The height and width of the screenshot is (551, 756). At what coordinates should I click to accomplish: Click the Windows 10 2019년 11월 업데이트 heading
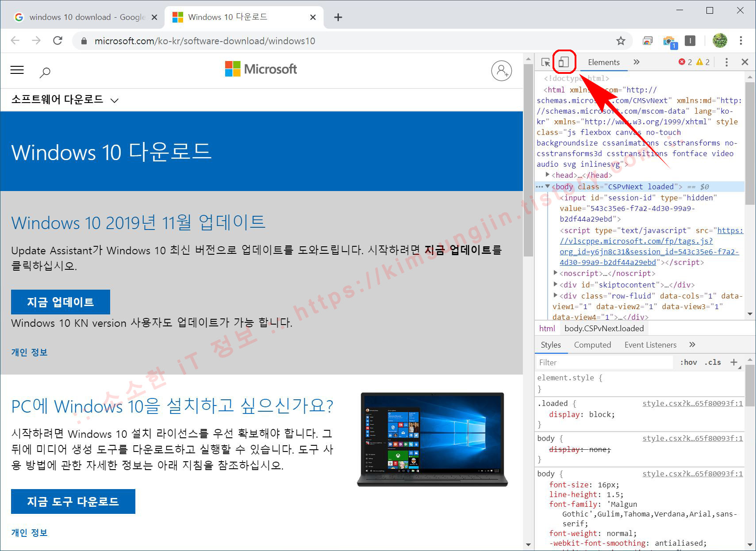(138, 222)
